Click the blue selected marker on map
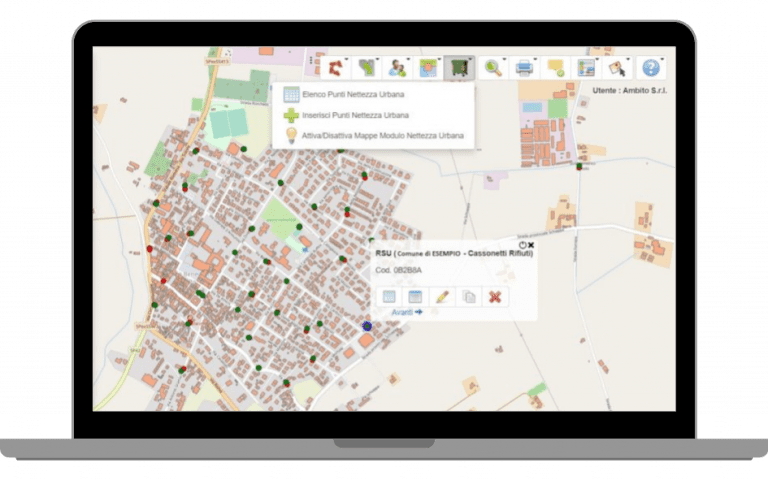The width and height of the screenshot is (768, 480). (367, 326)
